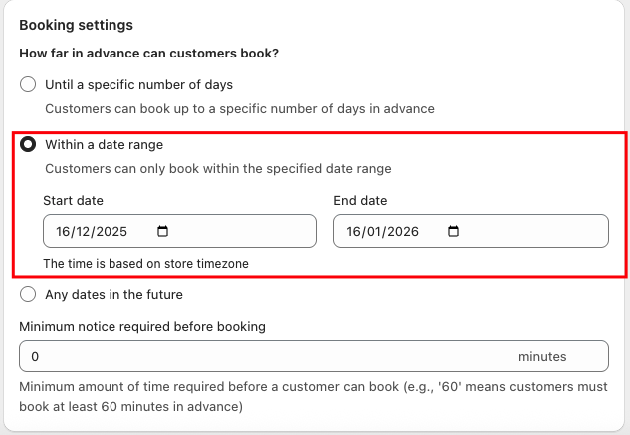Click the 'Within a date range' label text
This screenshot has width=630, height=435.
tap(104, 144)
